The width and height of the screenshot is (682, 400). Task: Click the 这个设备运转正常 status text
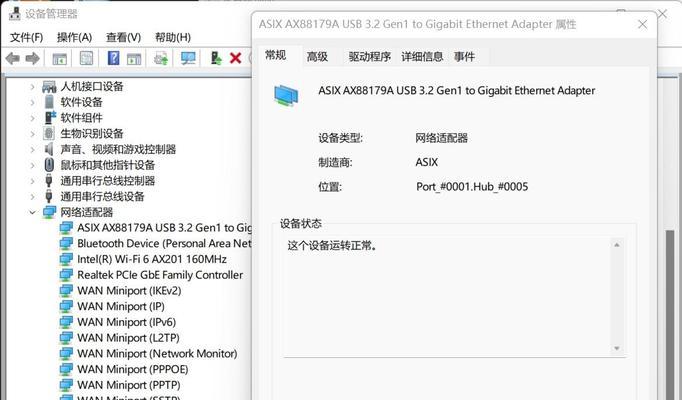pos(333,246)
